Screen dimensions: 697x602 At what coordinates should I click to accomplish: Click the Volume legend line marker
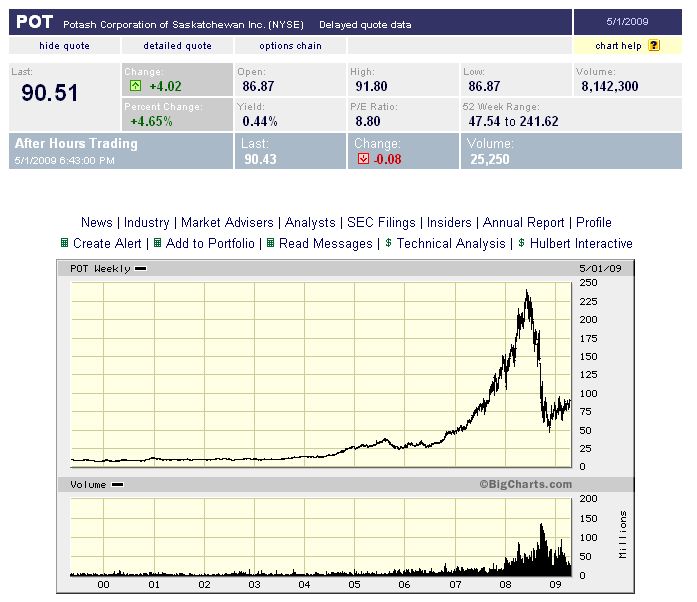117,485
